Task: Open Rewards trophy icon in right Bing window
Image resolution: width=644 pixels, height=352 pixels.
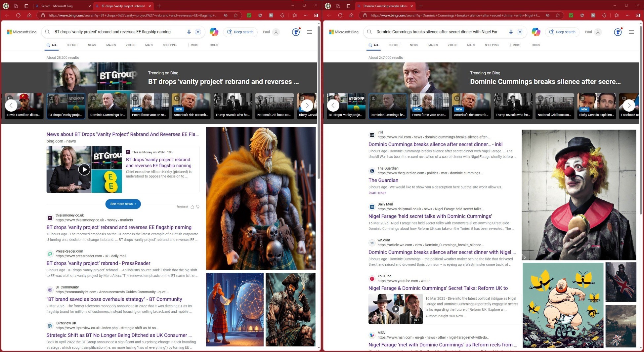Action: (618, 32)
